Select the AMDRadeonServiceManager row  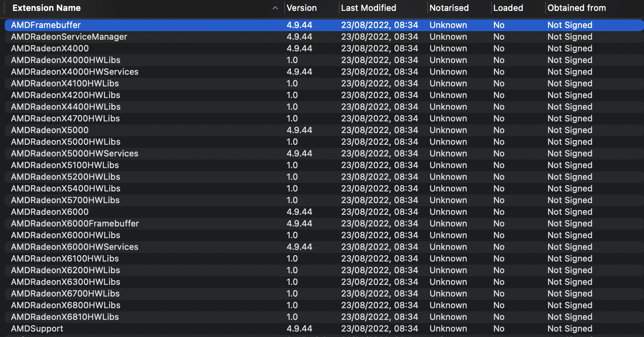pyautogui.click(x=324, y=37)
